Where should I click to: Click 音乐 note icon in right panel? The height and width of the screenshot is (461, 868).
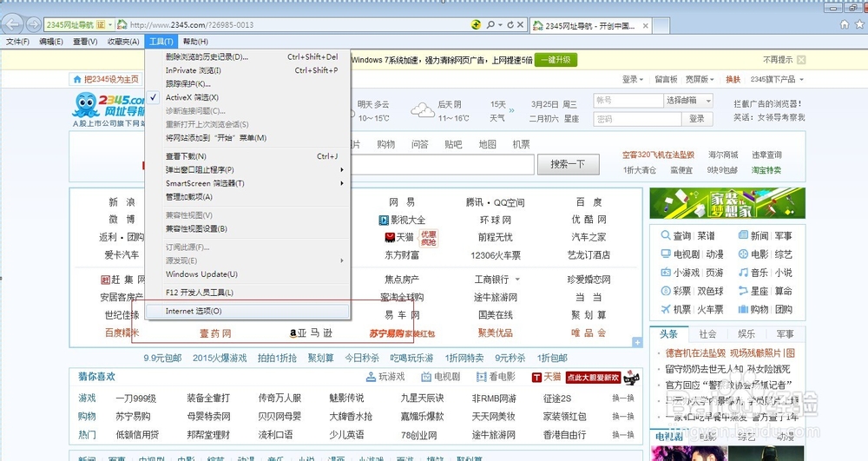pos(743,273)
